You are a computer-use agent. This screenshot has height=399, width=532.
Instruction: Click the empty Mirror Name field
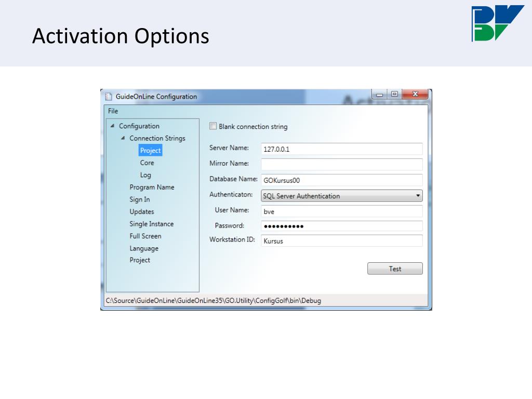(342, 165)
